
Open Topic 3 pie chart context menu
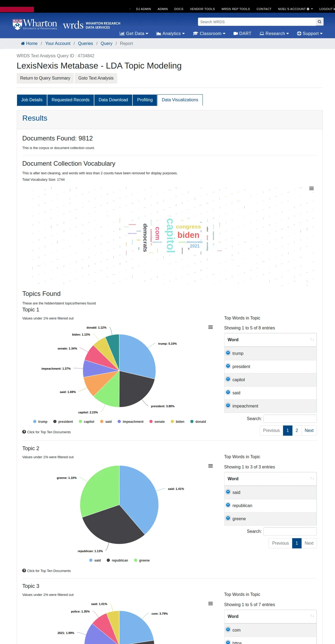click(x=211, y=604)
